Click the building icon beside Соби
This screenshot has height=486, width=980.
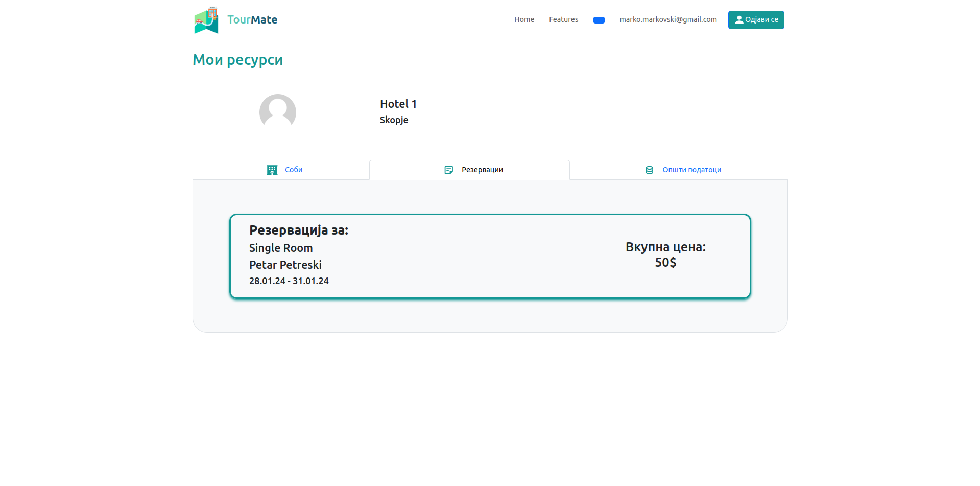(x=272, y=170)
